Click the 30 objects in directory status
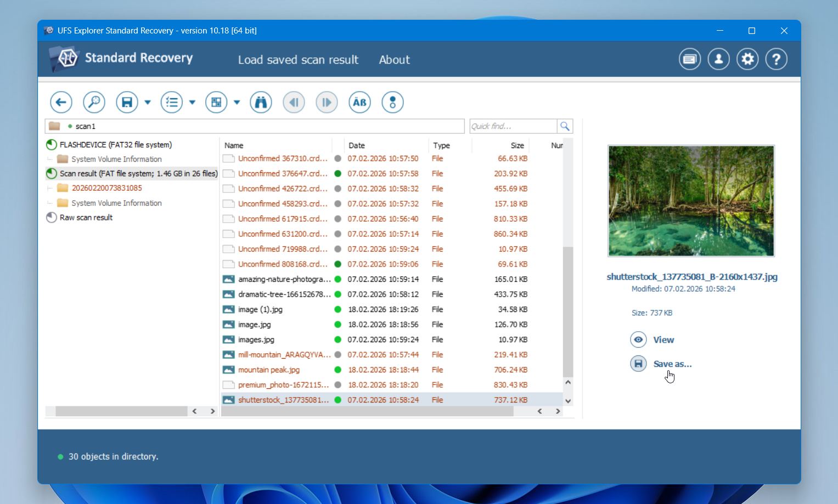 [x=113, y=456]
